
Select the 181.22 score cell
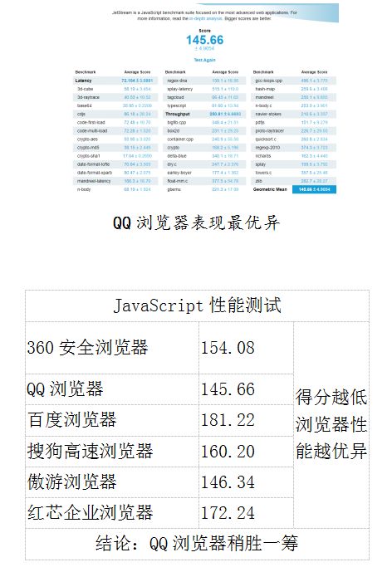(x=247, y=420)
